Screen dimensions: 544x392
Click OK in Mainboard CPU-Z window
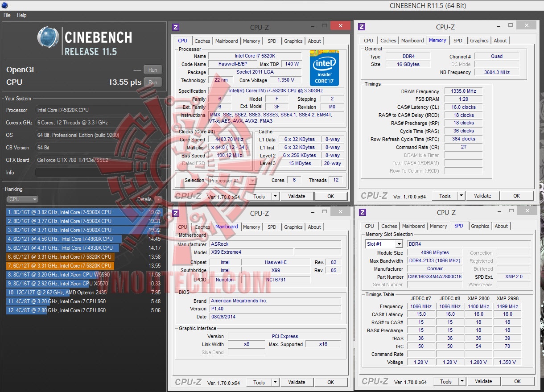[x=330, y=382]
